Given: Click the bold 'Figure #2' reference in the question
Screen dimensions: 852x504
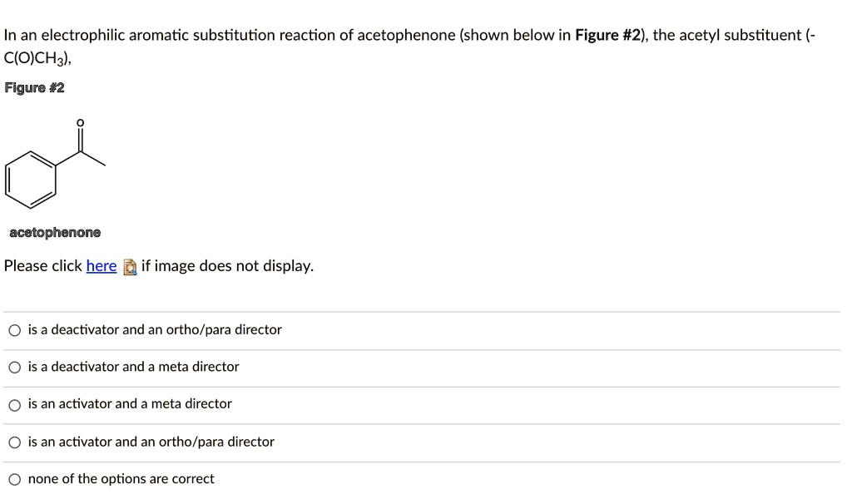Looking at the screenshot, I should point(607,35).
